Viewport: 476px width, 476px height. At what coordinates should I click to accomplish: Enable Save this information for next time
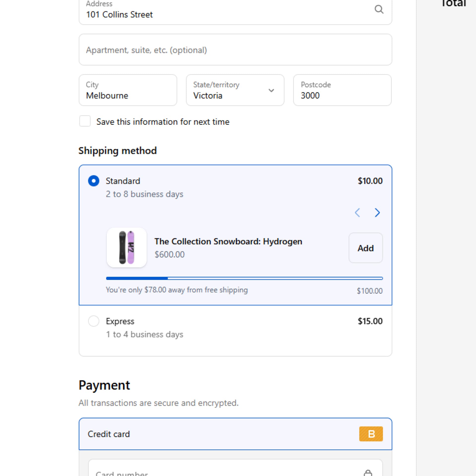tap(85, 121)
